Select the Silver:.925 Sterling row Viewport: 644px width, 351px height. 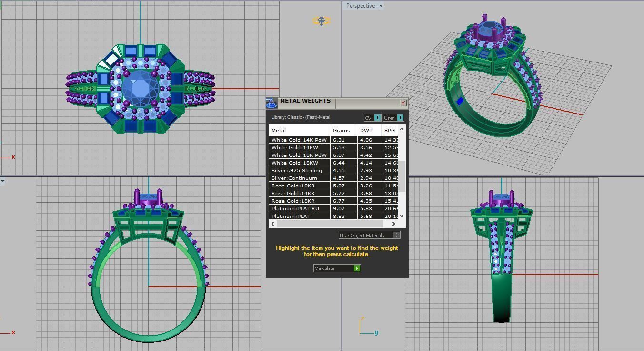tap(333, 170)
